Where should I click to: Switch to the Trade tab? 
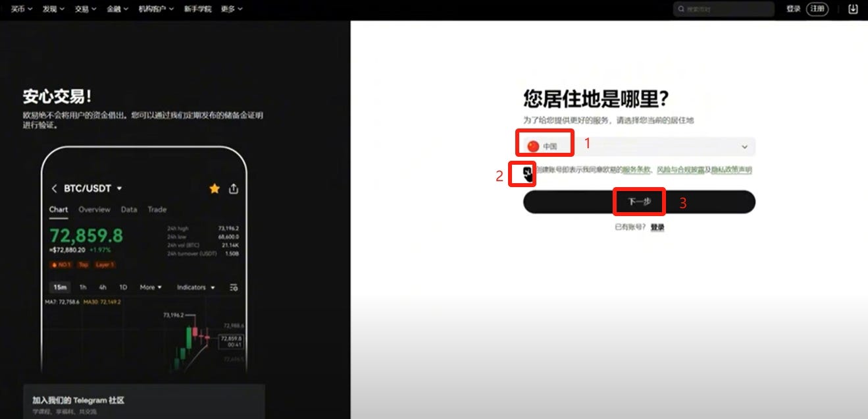(x=157, y=209)
